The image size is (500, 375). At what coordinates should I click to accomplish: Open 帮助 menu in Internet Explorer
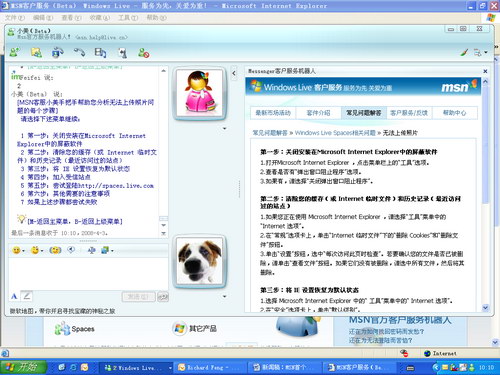pyautogui.click(x=156, y=18)
